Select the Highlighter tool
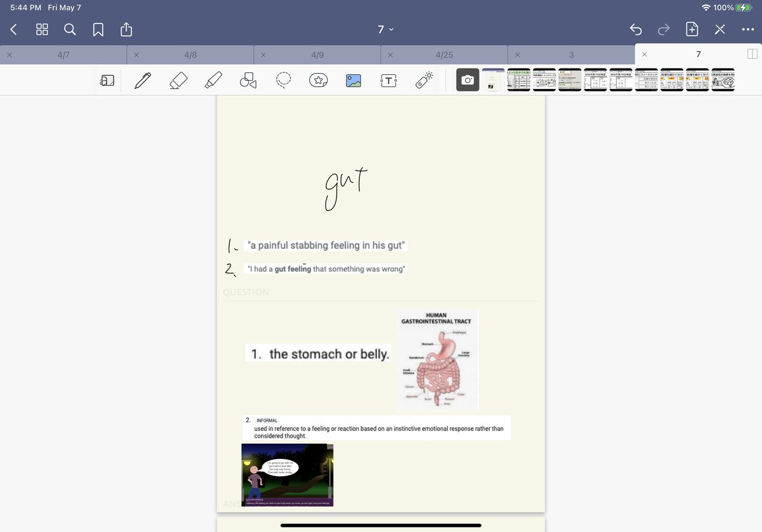Viewport: 762px width, 532px height. tap(213, 79)
